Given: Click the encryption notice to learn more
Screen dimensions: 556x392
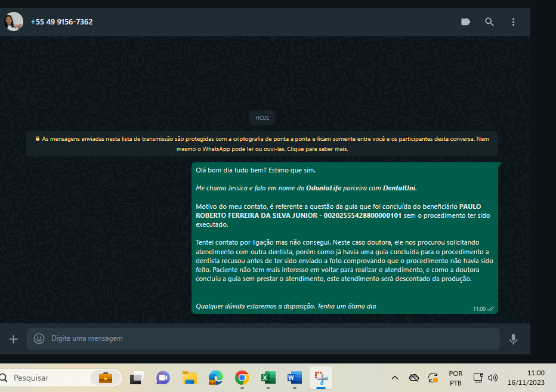Looking at the screenshot, I should (x=262, y=144).
